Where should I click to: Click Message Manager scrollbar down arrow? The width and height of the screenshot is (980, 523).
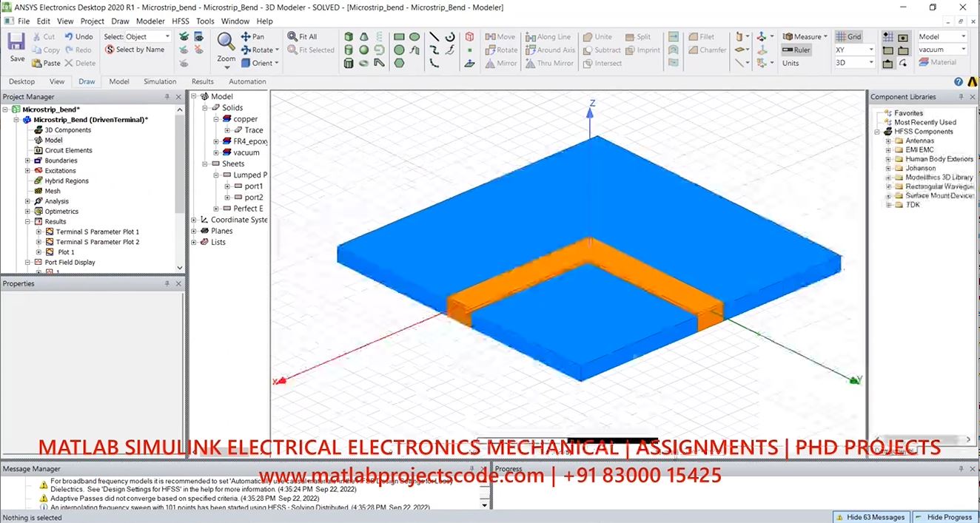pos(485,505)
